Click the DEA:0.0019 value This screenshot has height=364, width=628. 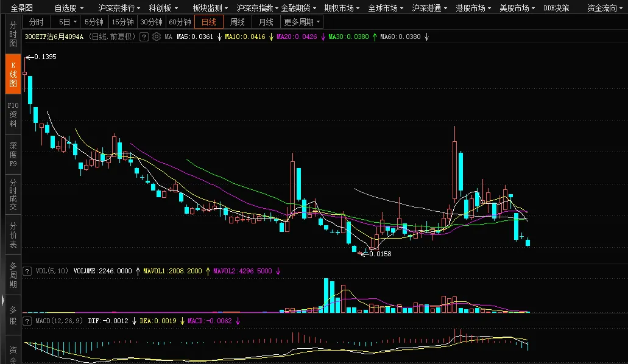[x=158, y=321]
